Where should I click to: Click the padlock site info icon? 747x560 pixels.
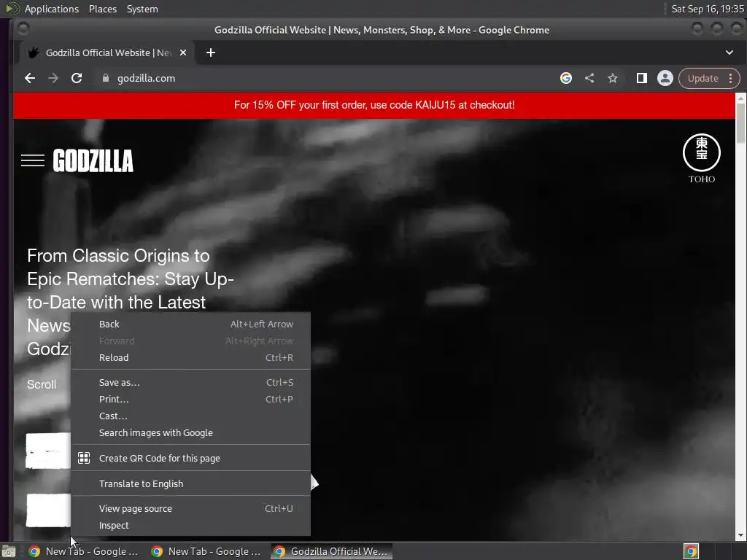(106, 78)
